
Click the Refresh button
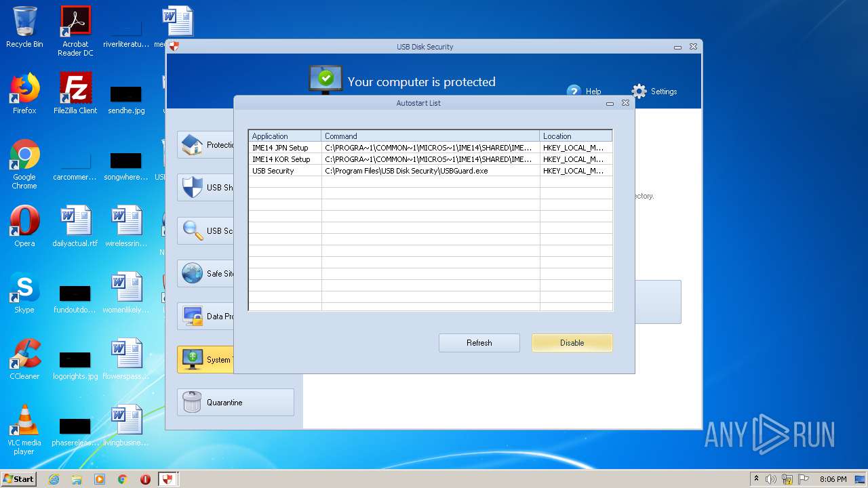pos(479,343)
